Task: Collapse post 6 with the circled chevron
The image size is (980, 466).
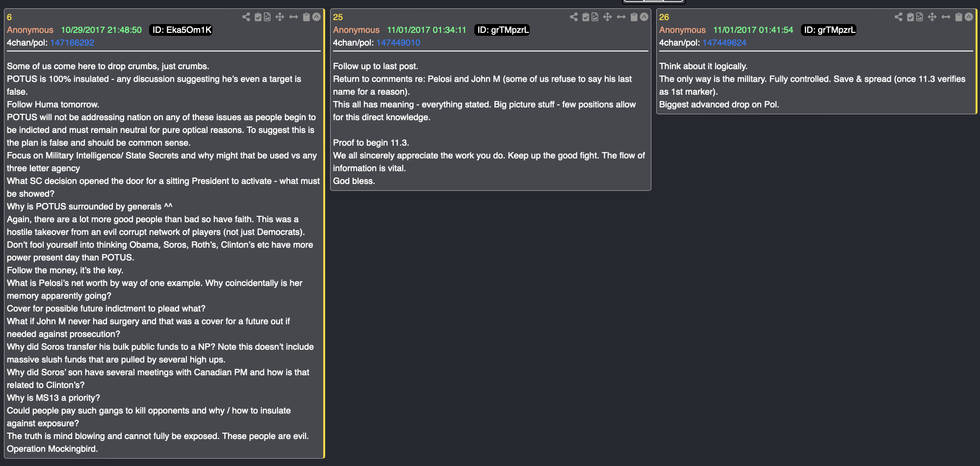Action: (316, 17)
